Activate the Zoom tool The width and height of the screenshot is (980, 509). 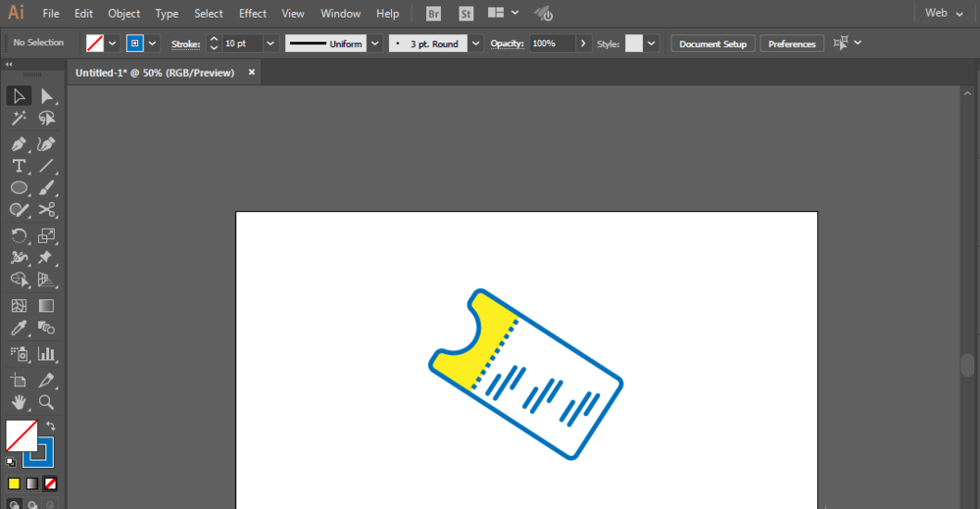[x=46, y=402]
